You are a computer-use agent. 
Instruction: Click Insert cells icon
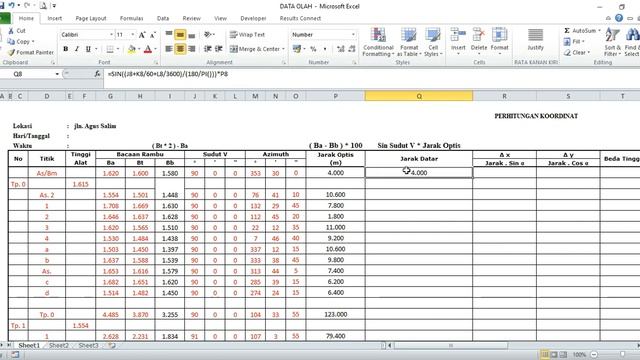(x=458, y=35)
